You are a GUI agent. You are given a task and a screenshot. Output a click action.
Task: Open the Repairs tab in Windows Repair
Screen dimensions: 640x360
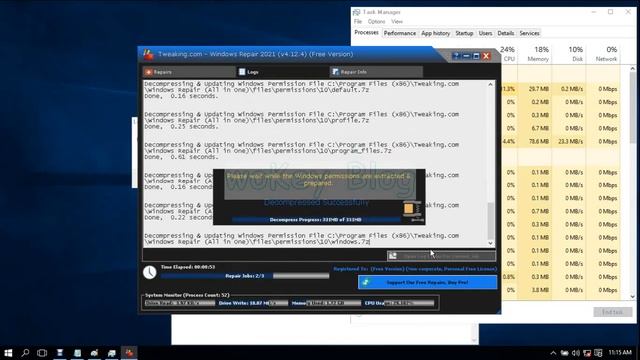[x=189, y=72]
